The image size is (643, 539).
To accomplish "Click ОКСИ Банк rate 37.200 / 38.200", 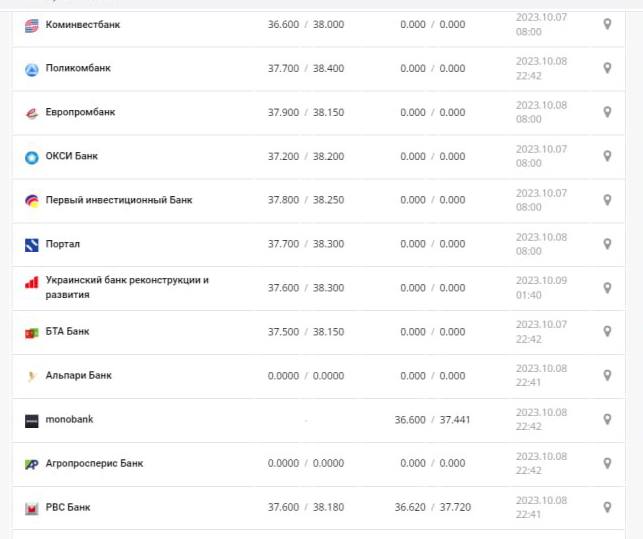I will coord(305,156).
